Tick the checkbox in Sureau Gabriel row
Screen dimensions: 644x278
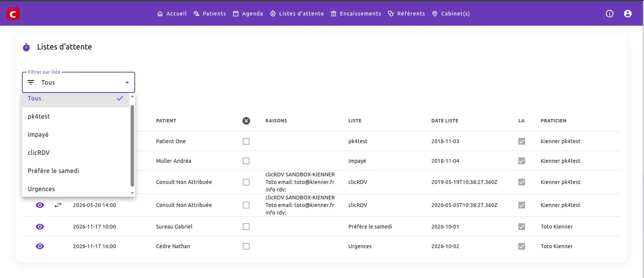point(246,227)
